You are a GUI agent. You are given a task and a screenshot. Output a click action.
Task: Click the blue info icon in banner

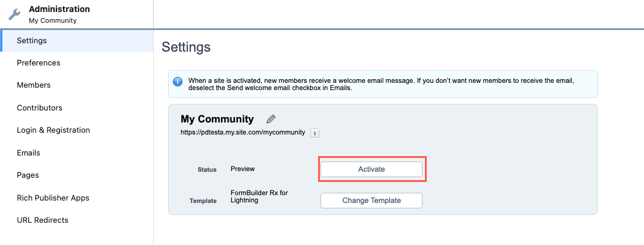(x=178, y=82)
